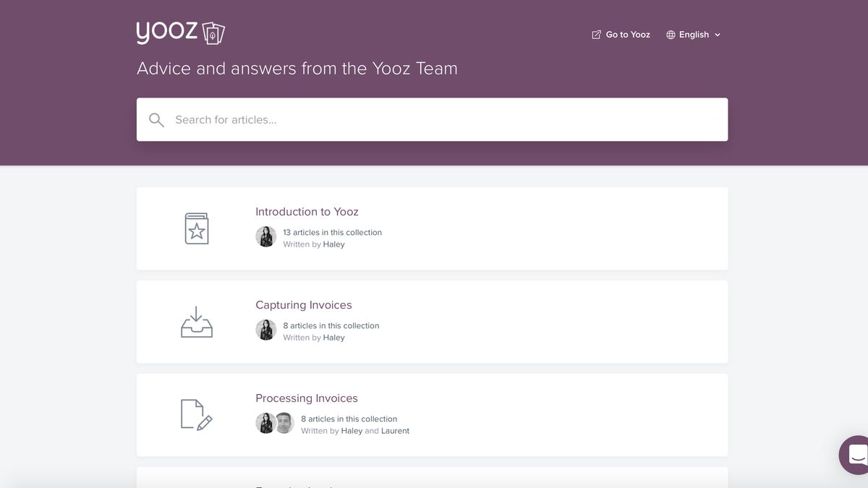This screenshot has height=488, width=868.
Task: Click the Haley author link under Introduction to Yooz
Action: [x=333, y=244]
